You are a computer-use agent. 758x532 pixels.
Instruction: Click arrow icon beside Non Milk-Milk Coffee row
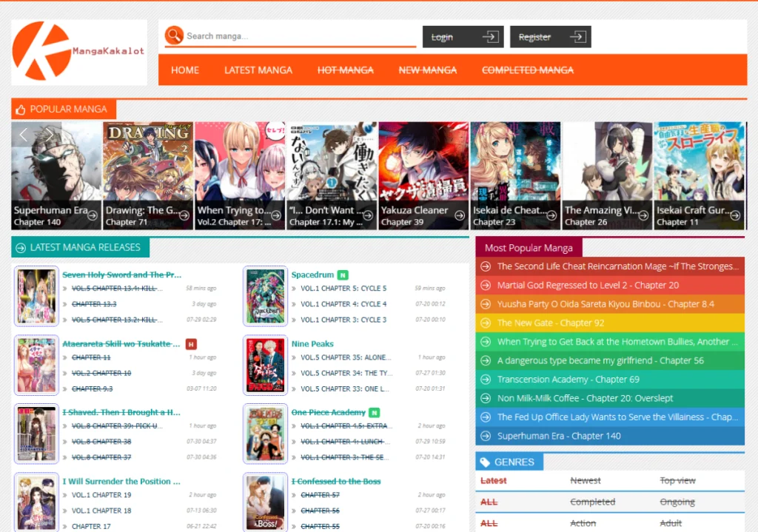coord(486,398)
